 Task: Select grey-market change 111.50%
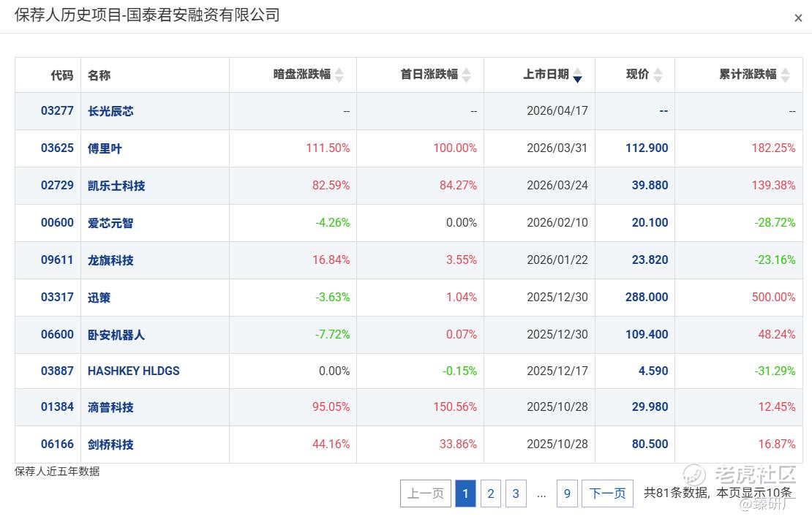pyautogui.click(x=328, y=148)
